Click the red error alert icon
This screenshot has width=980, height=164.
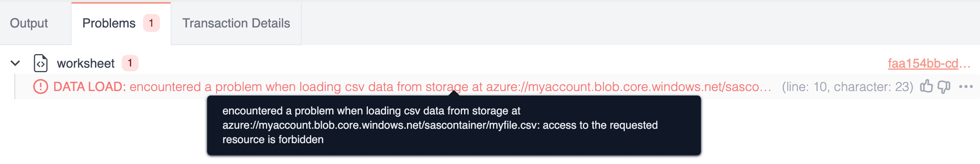point(40,87)
